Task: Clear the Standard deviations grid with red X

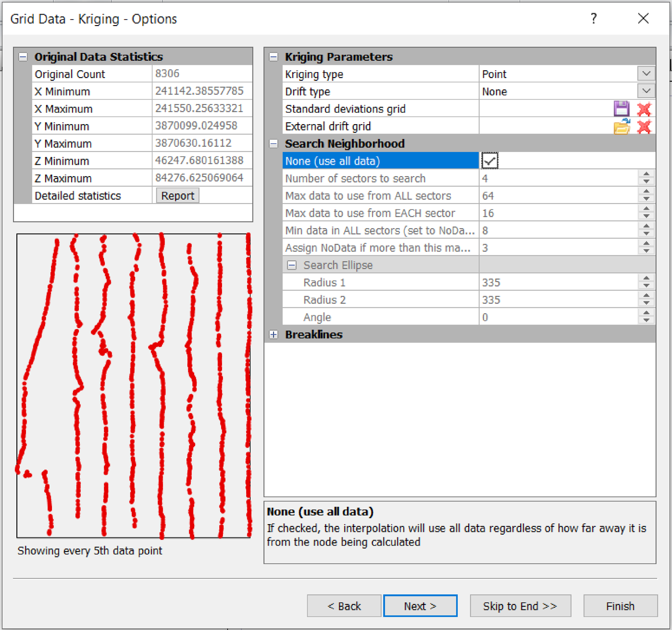Action: pyautogui.click(x=644, y=109)
